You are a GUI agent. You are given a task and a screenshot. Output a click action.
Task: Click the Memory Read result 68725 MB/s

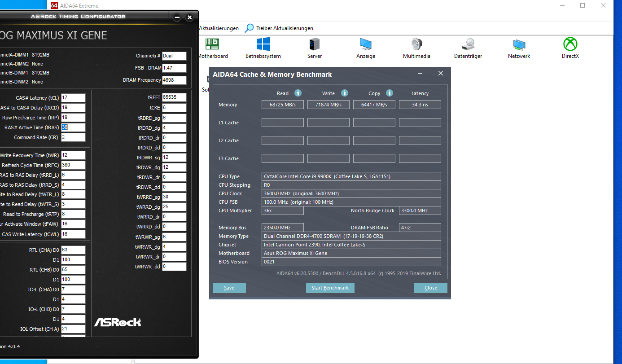(x=283, y=105)
